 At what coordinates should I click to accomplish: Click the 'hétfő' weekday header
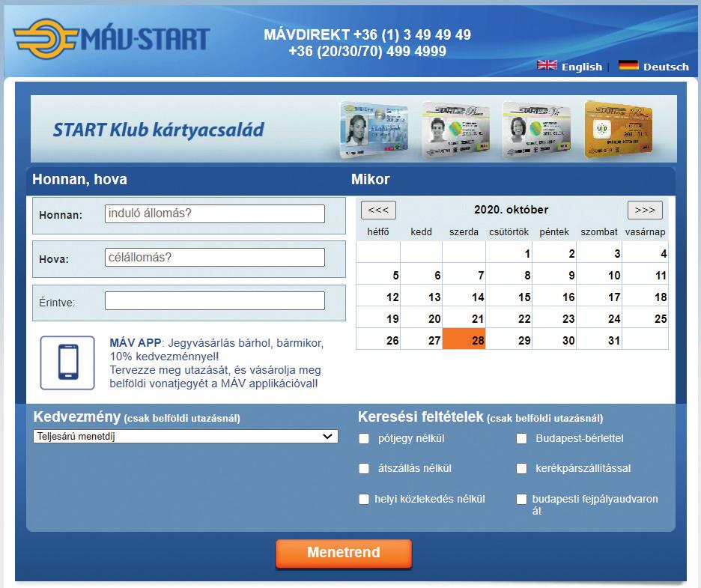(378, 231)
